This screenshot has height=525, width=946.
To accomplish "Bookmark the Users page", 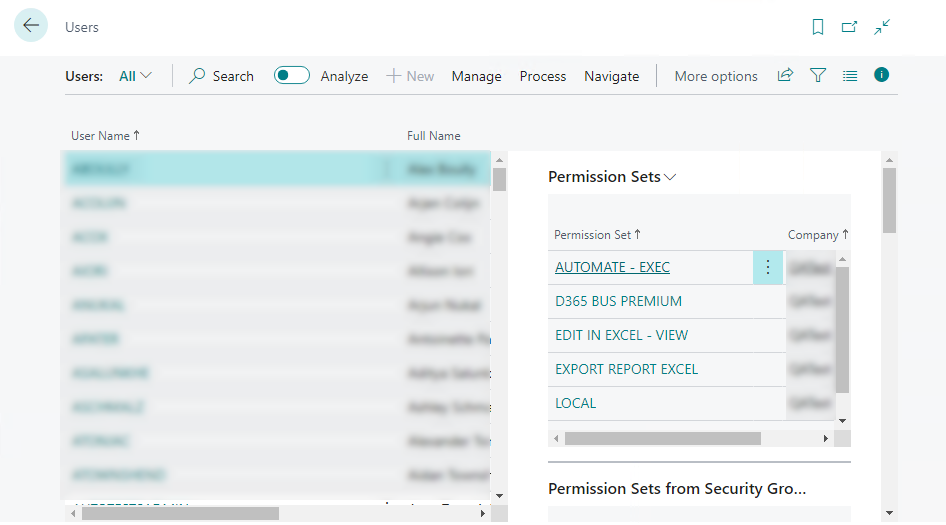I will pyautogui.click(x=817, y=27).
